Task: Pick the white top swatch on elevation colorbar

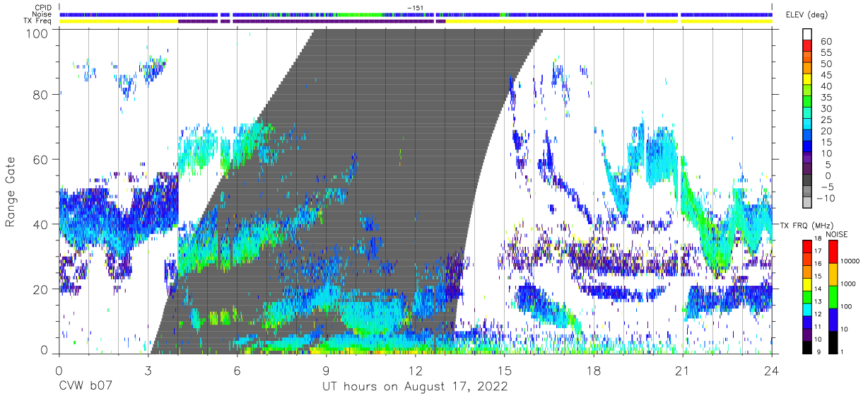Action: [x=807, y=33]
